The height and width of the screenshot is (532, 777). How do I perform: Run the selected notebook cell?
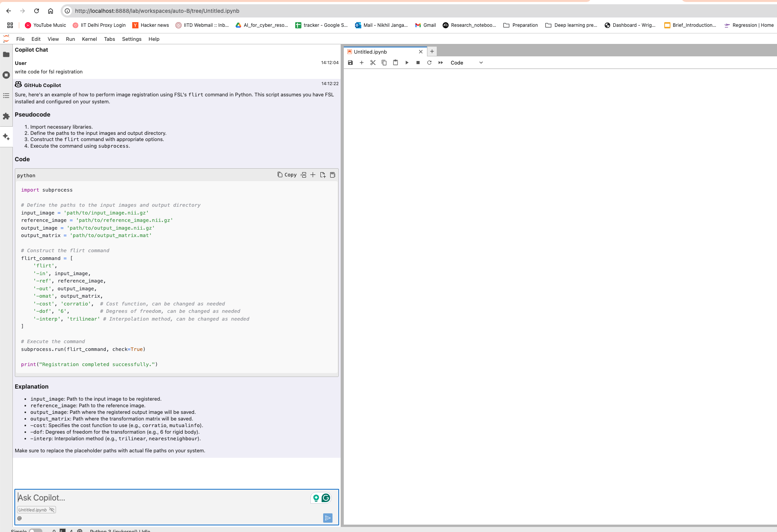coord(407,63)
